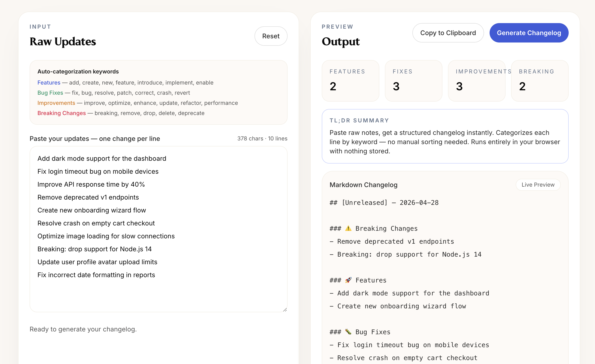Select the Fixes count card

click(x=413, y=81)
